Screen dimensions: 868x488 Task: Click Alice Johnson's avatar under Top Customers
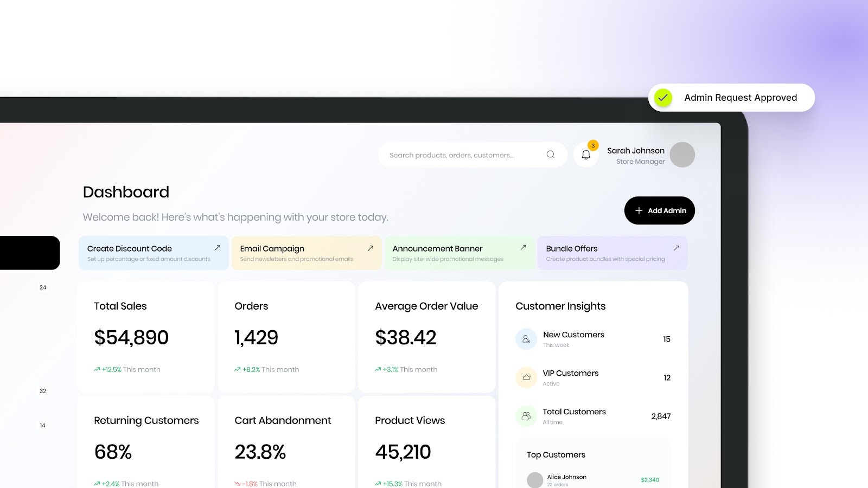pos(535,480)
